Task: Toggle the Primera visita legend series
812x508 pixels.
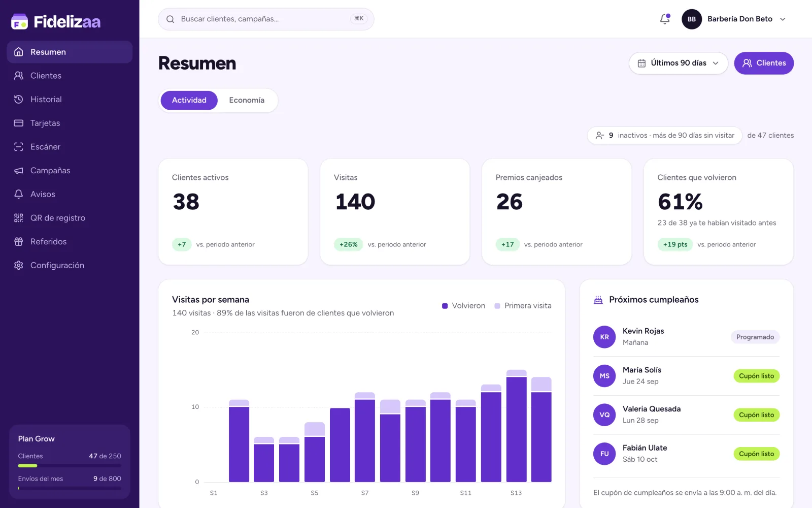Action: pyautogui.click(x=523, y=306)
